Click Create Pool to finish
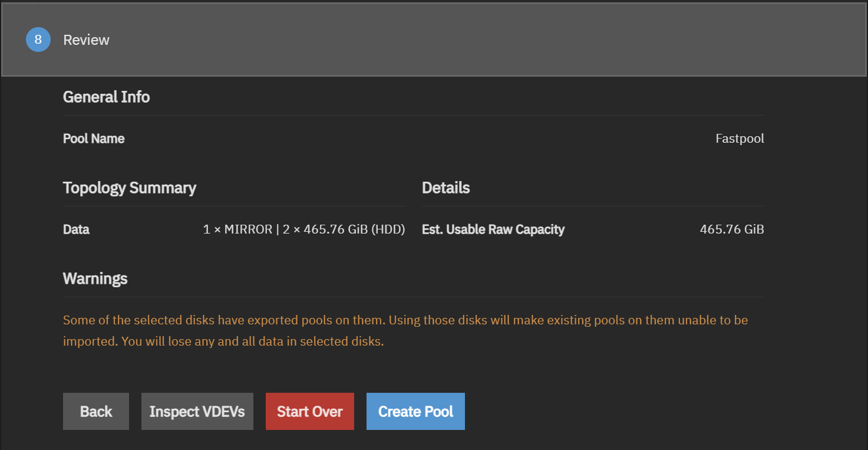Image resolution: width=868 pixels, height=450 pixels. (415, 411)
